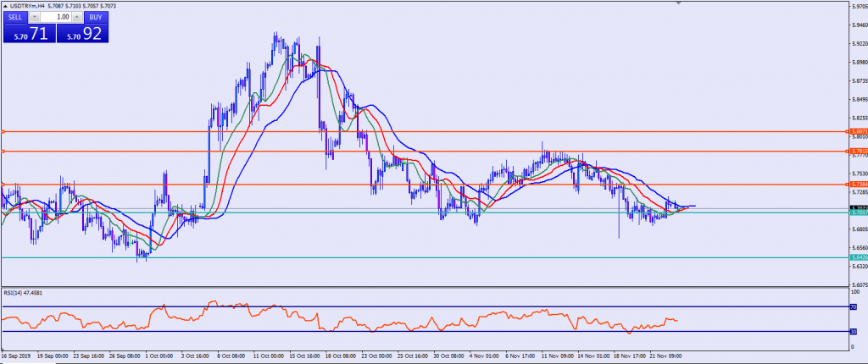Image resolution: width=868 pixels, height=364 pixels.
Task: Click the RSI 30 level tag
Action: [854, 331]
